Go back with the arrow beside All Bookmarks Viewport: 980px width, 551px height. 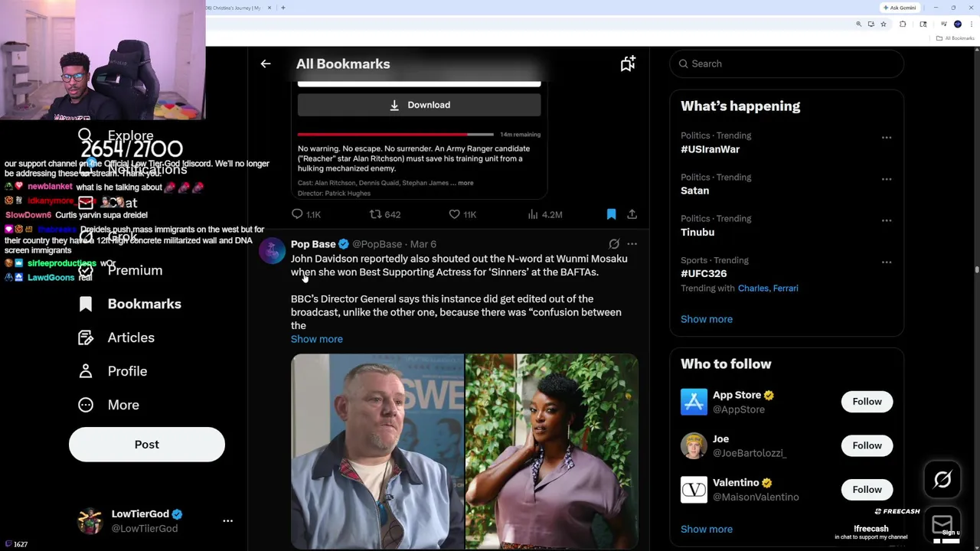[266, 64]
